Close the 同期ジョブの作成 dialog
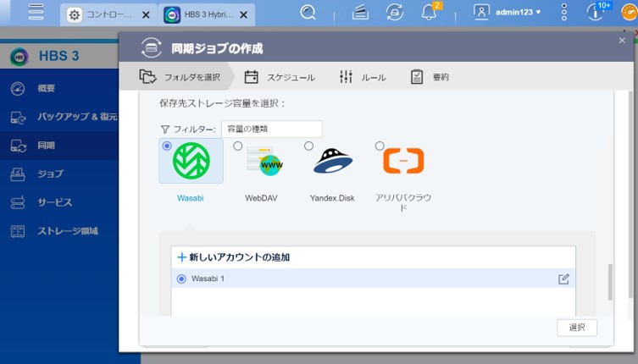The width and height of the screenshot is (638, 364). 622,40
